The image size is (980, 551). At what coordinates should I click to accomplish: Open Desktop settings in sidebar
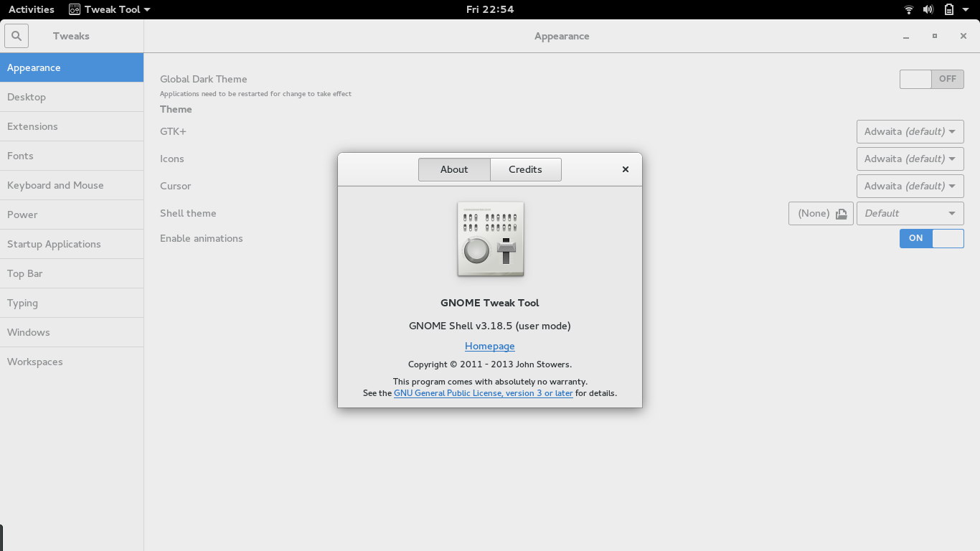(x=72, y=97)
